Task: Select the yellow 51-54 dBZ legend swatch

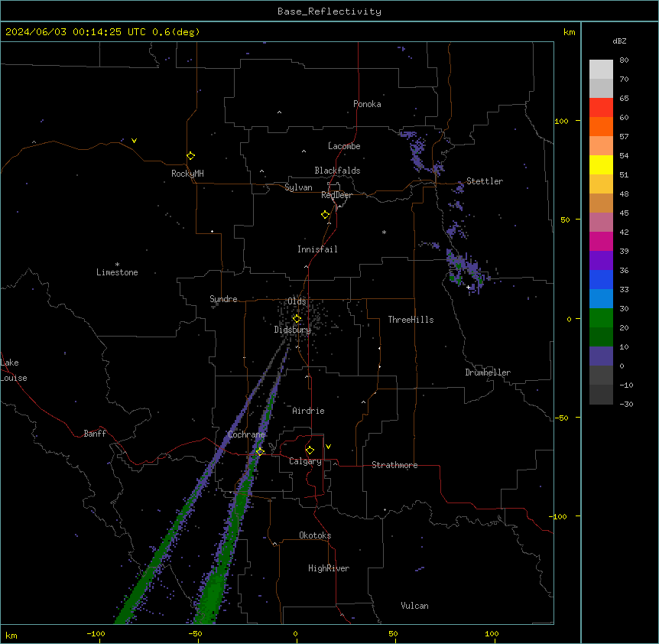Action: click(x=601, y=164)
